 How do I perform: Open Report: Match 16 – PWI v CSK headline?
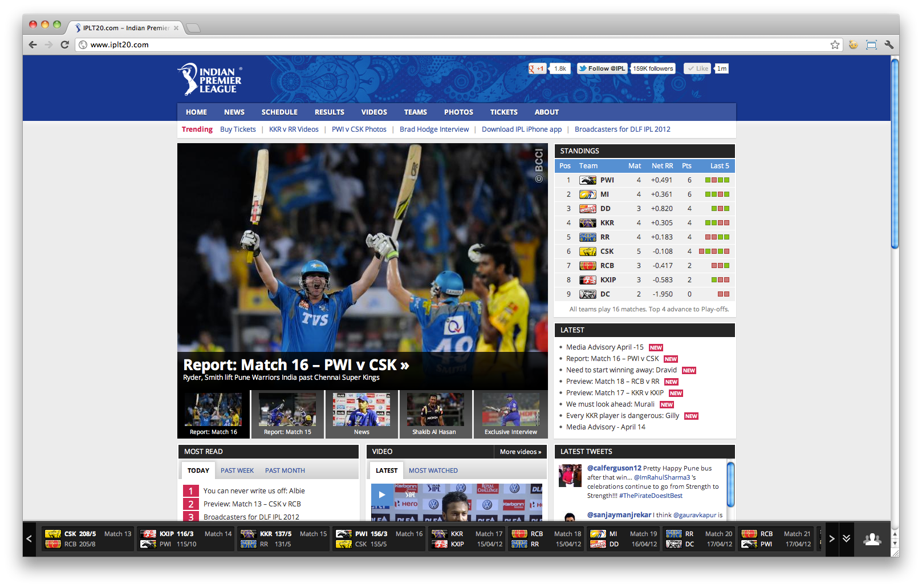296,365
